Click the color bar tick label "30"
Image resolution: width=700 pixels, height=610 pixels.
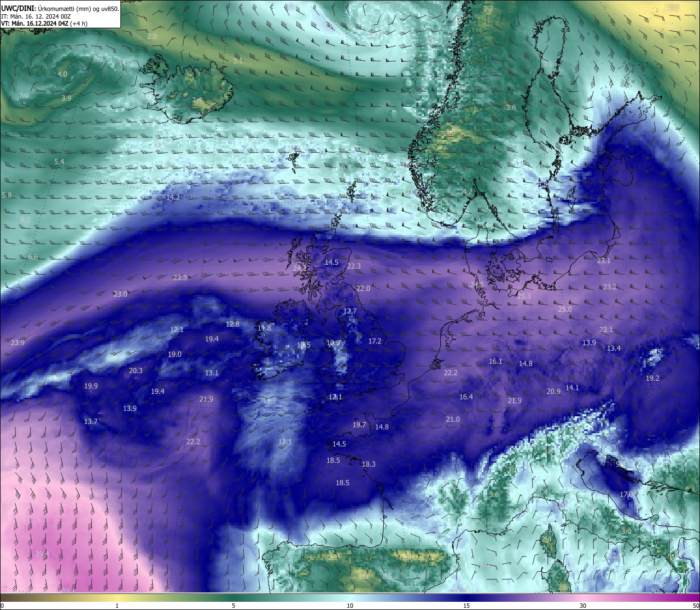pos(583,606)
